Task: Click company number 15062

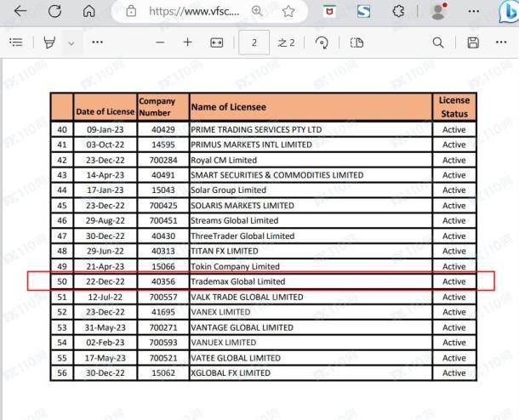Action: point(163,372)
